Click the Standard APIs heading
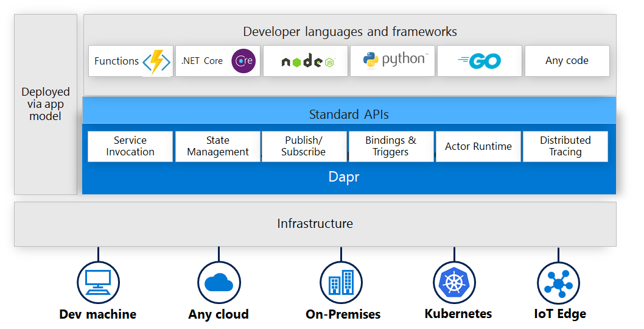This screenshot has height=329, width=644. (349, 115)
